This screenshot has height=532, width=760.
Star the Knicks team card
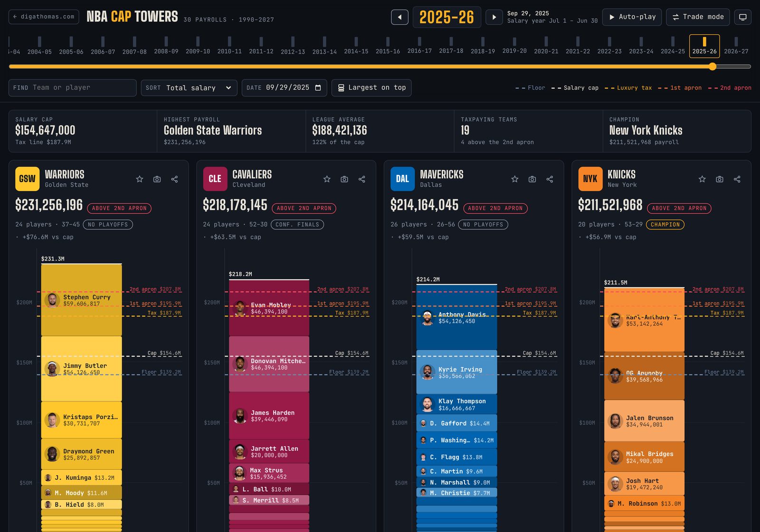702,179
